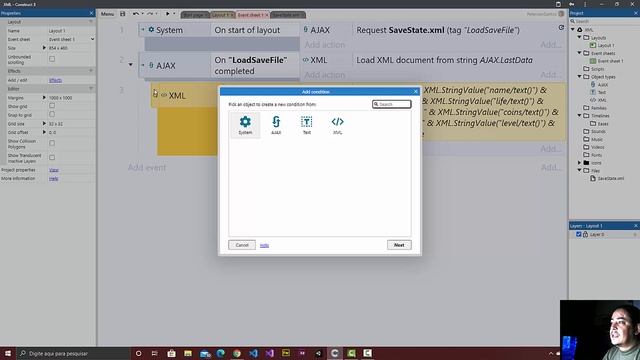Expand the Grid offset property arrow
The width and height of the screenshot is (640, 360).
(44, 132)
